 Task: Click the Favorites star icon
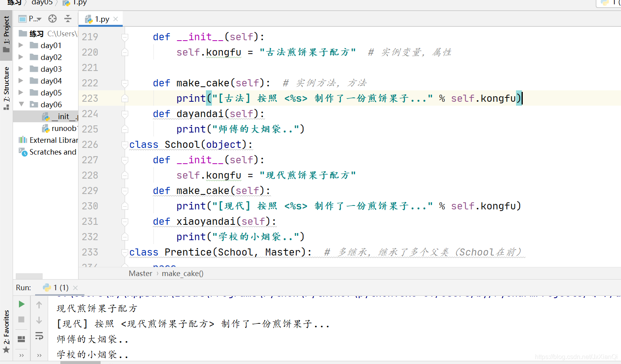pos(6,350)
